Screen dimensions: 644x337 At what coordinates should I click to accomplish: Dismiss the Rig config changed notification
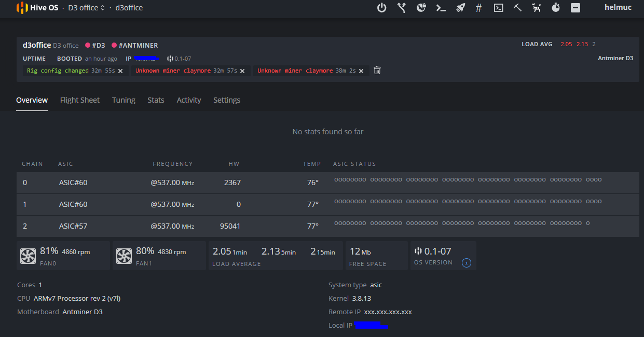coord(120,71)
